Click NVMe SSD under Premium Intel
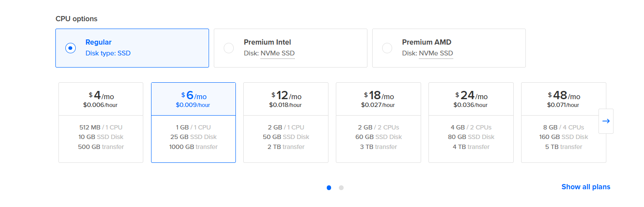Viewport: 644px width, 207px height. click(277, 53)
